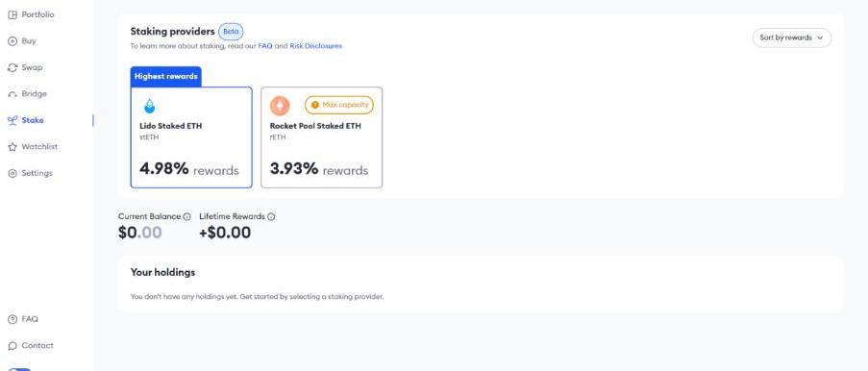Open the Portfolio sidebar icon

tap(12, 15)
